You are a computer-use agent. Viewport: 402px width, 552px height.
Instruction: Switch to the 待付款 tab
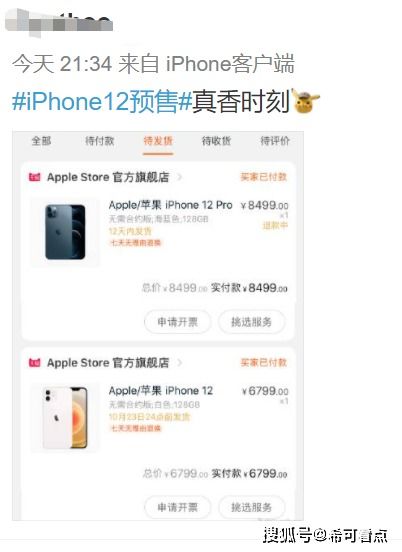pyautogui.click(x=100, y=141)
